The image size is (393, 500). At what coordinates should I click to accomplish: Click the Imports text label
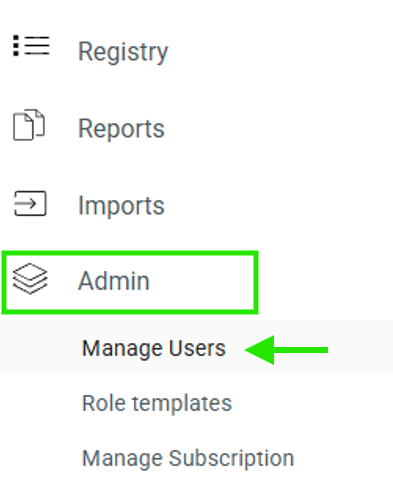pos(121,206)
